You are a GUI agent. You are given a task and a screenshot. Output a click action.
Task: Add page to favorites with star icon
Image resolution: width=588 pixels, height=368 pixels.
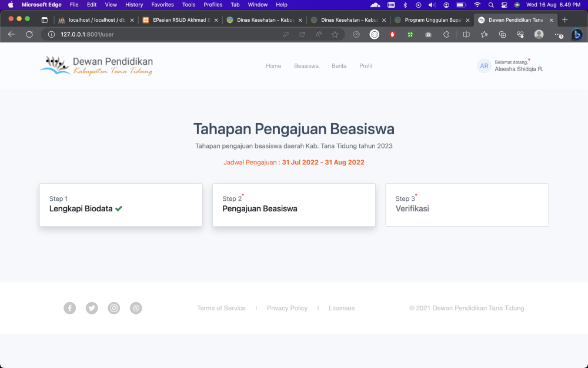335,34
